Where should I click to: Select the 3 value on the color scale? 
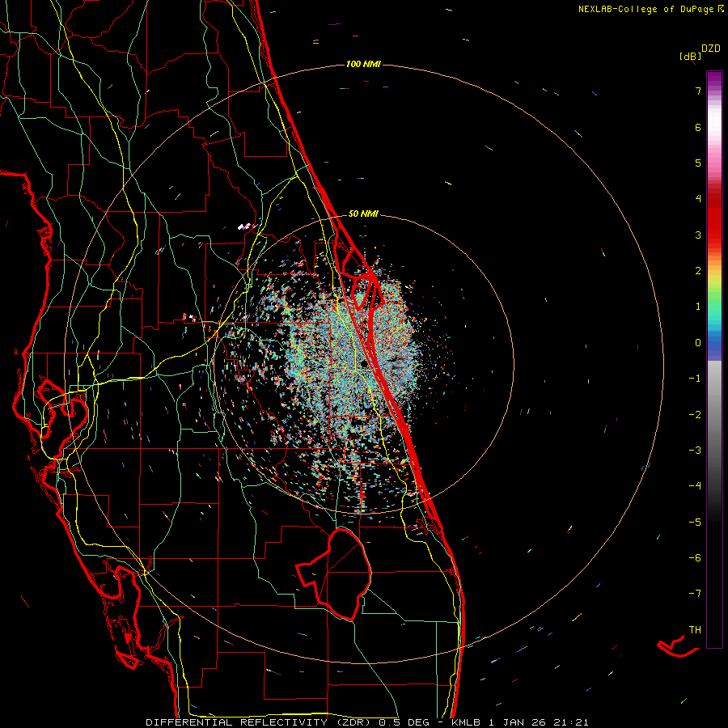[698, 235]
